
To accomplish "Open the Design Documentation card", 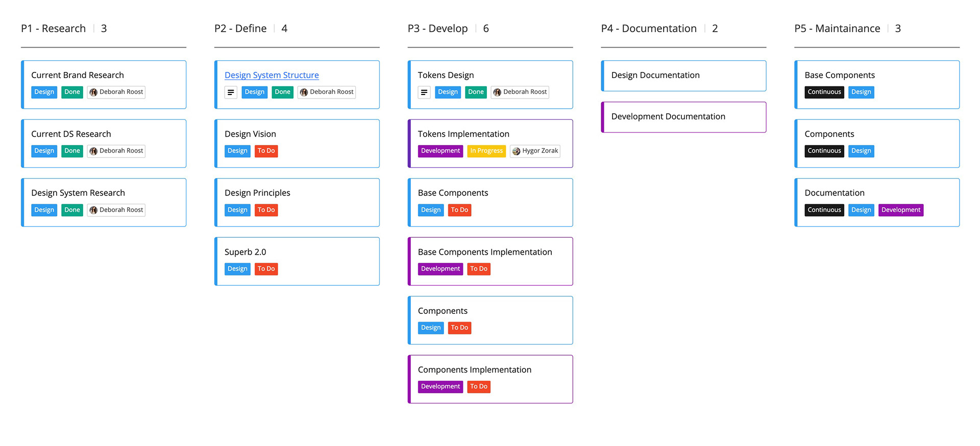I will (x=684, y=76).
